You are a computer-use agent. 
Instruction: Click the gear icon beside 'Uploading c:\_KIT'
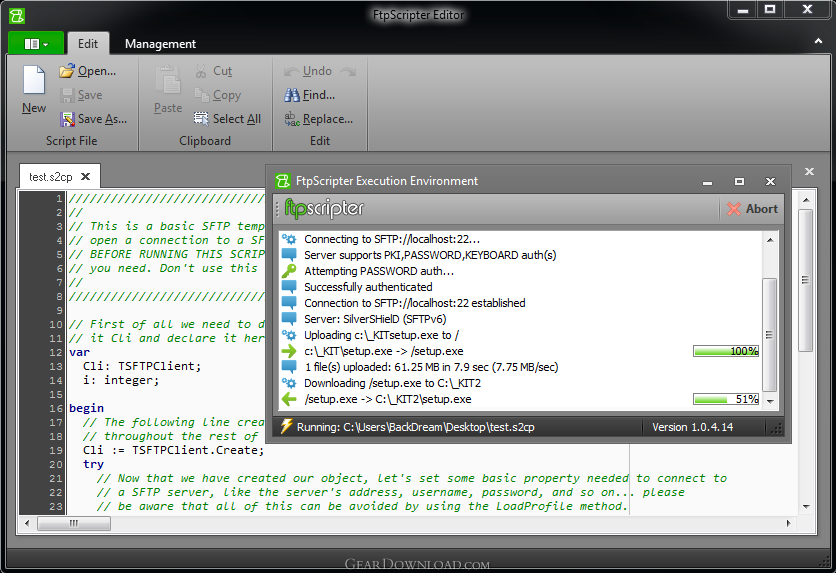[289, 335]
